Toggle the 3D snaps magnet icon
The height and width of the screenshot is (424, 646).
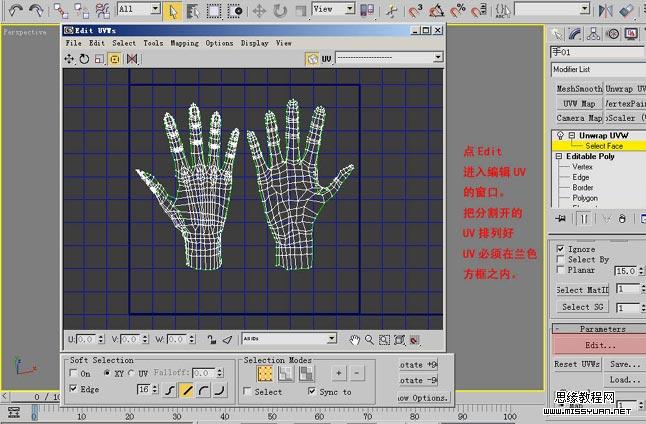click(415, 10)
